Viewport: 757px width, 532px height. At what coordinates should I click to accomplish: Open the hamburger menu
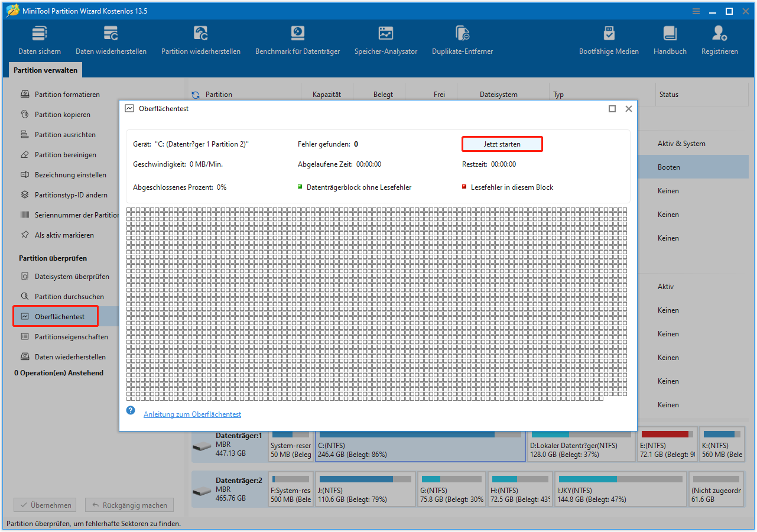696,11
